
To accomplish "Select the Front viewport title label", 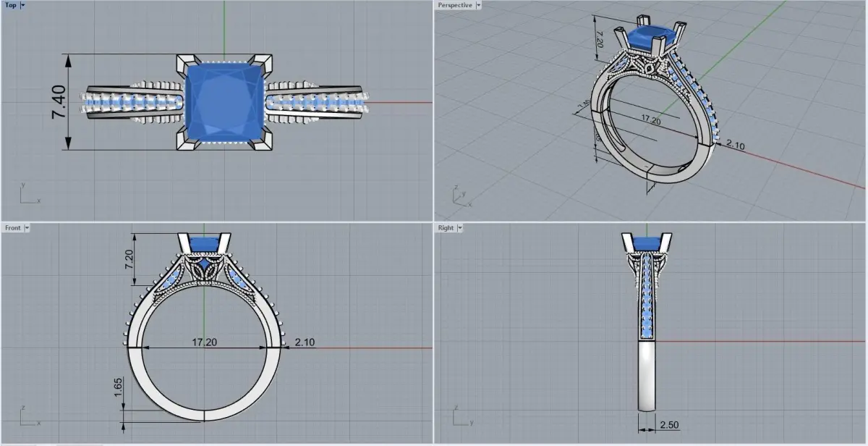I will tap(13, 227).
